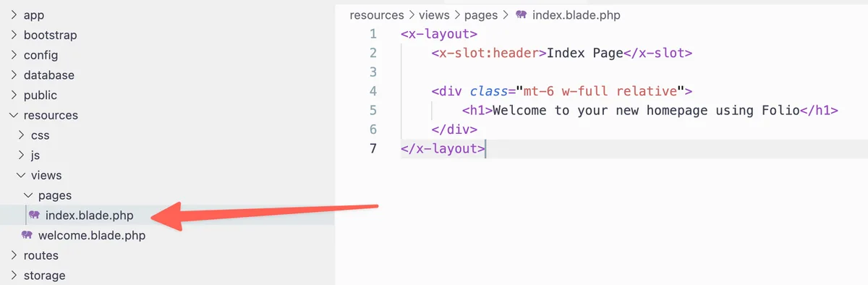Select the routes folder label
Viewport: 868px width, 285px height.
pos(41,255)
